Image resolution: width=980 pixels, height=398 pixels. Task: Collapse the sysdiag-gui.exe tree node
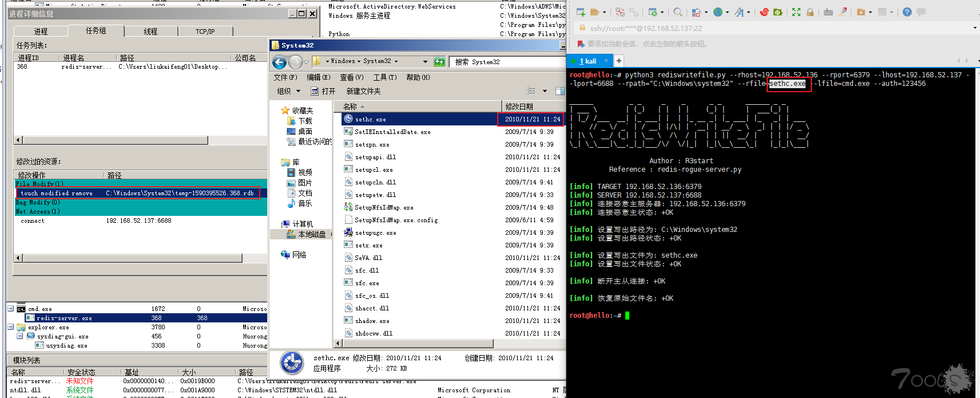20,336
